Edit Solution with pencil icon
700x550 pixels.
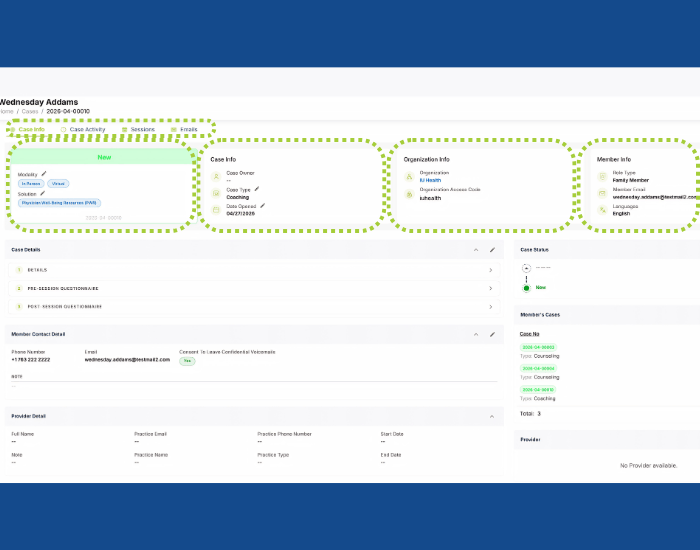(x=42, y=193)
